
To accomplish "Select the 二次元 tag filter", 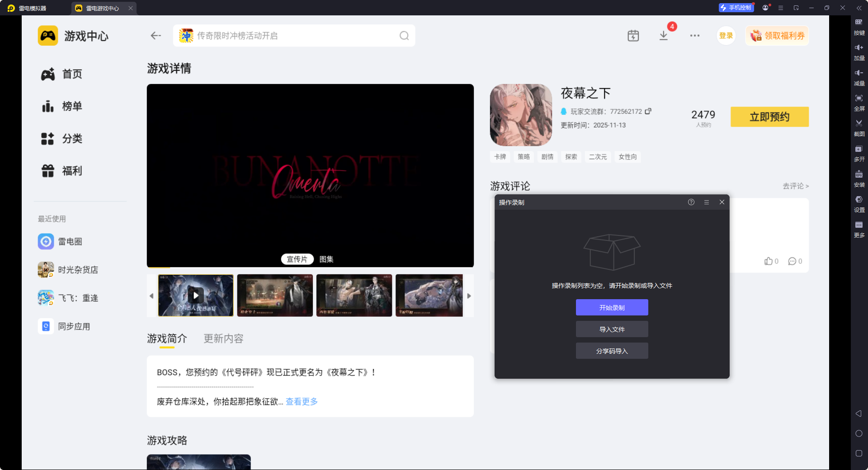I will pyautogui.click(x=598, y=157).
